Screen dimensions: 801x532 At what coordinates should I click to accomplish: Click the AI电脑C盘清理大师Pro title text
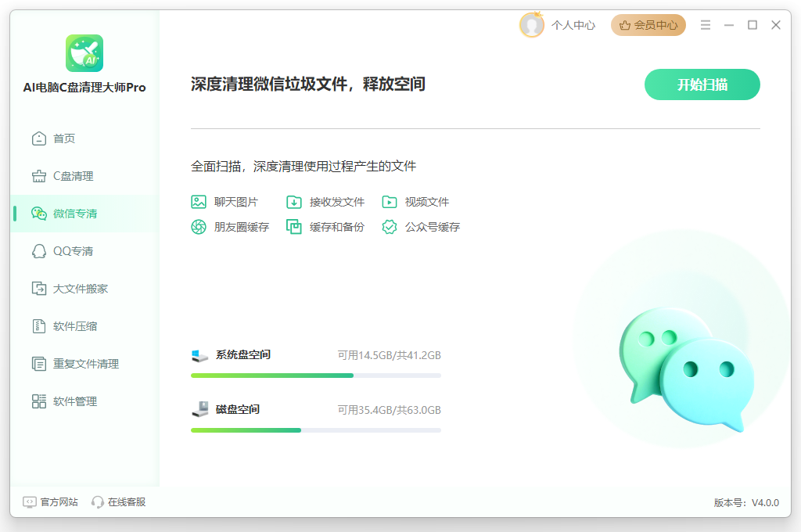pos(84,88)
